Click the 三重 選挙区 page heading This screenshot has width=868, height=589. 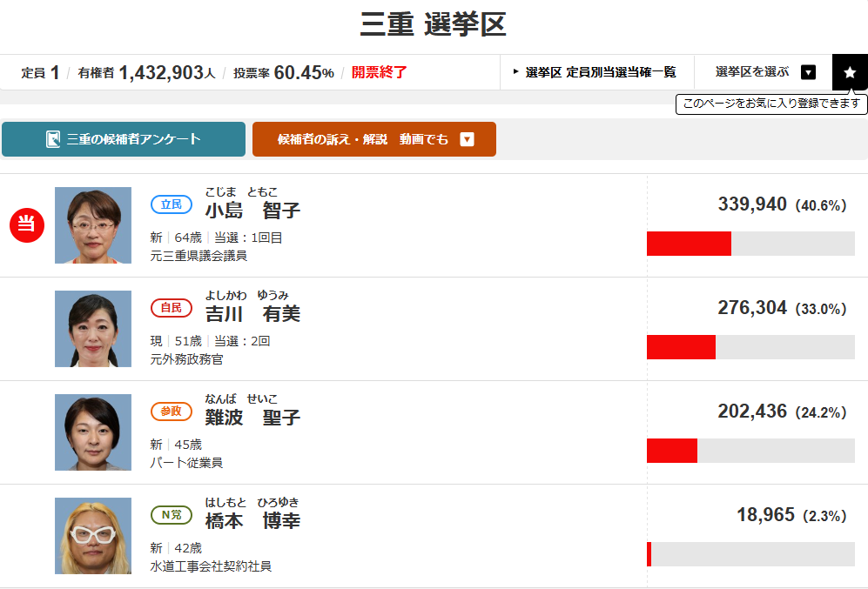(433, 25)
